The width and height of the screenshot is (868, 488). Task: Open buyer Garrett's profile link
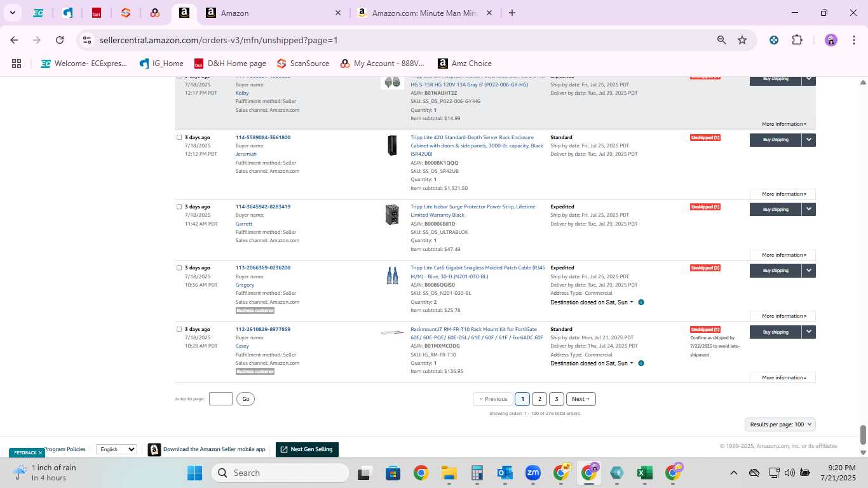tap(244, 224)
